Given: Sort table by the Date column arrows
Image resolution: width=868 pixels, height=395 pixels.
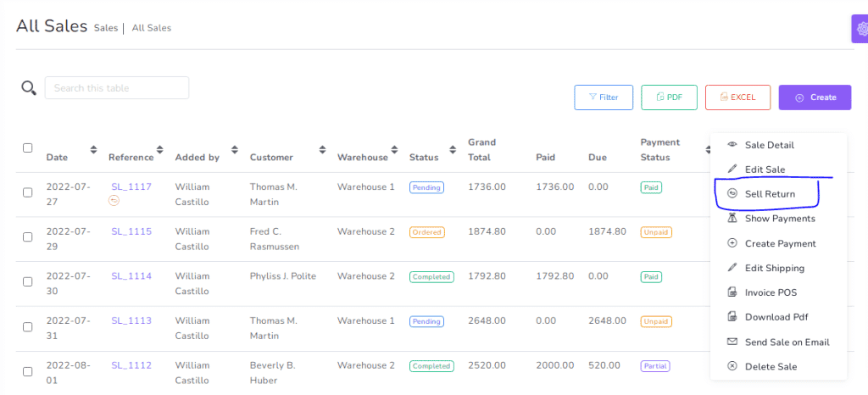Looking at the screenshot, I should pyautogui.click(x=93, y=151).
